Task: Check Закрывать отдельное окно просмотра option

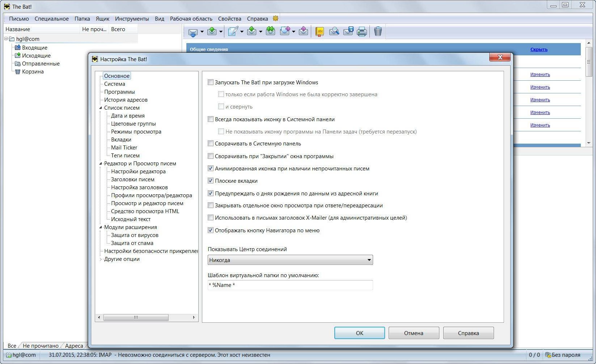Action: [x=211, y=206]
